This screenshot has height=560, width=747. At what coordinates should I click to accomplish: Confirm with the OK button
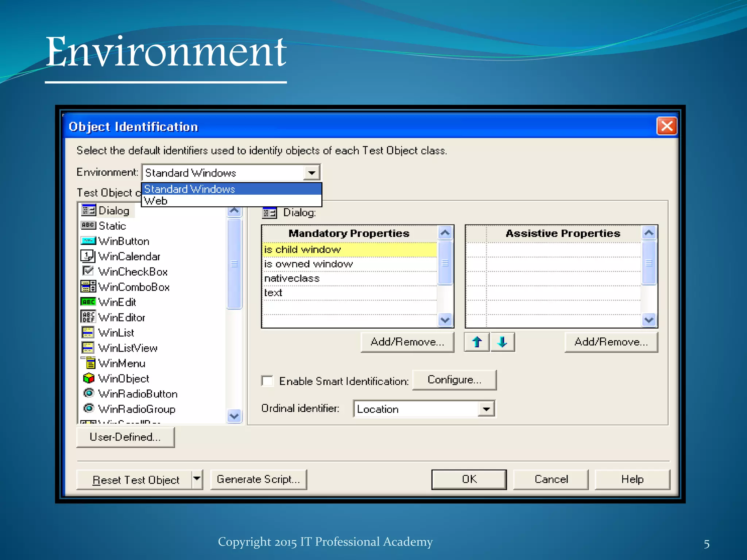[x=469, y=479]
